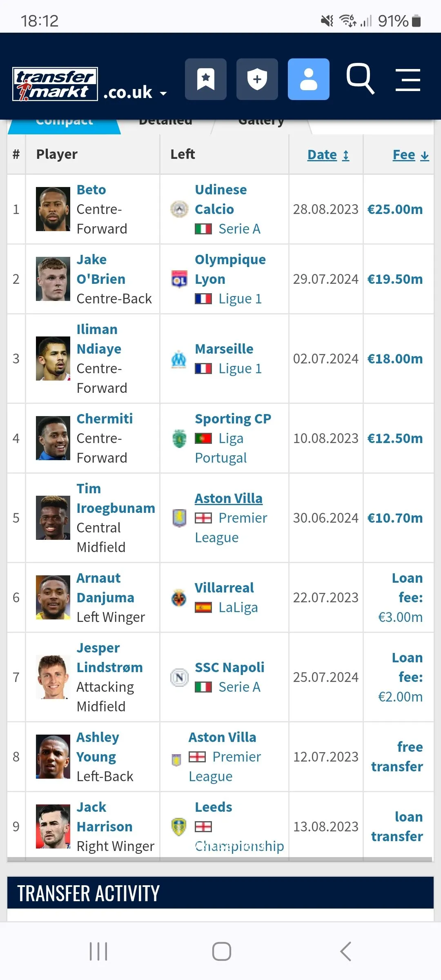Open the watchlist bookmark icon
Screen dimensions: 441x980
[x=206, y=79]
